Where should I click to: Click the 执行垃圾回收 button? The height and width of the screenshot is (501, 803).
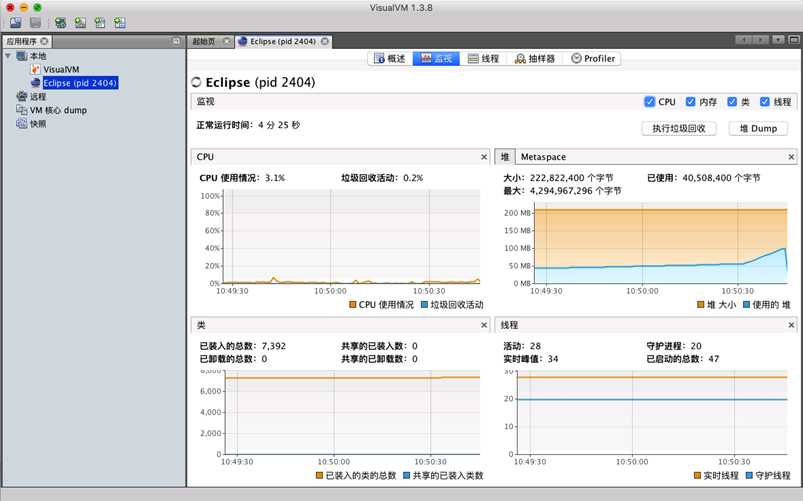[679, 128]
